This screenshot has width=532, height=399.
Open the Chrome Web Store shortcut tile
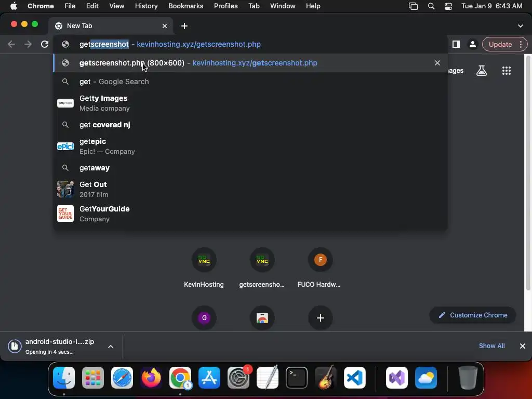tap(262, 318)
